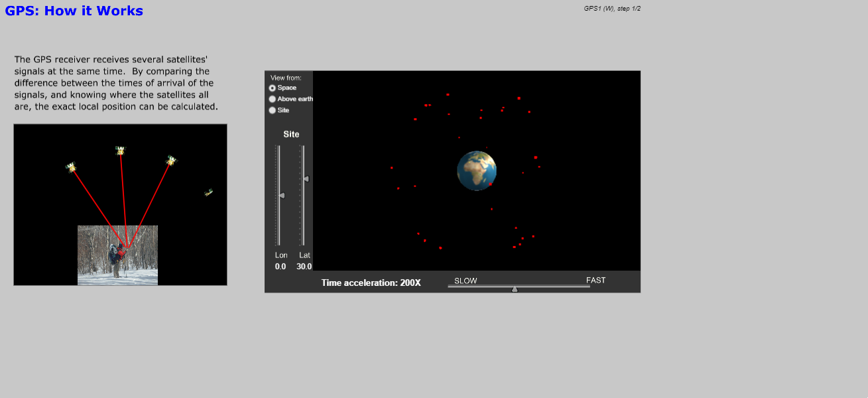Click the Lat value 30.0
The image size is (868, 398).
point(304,267)
